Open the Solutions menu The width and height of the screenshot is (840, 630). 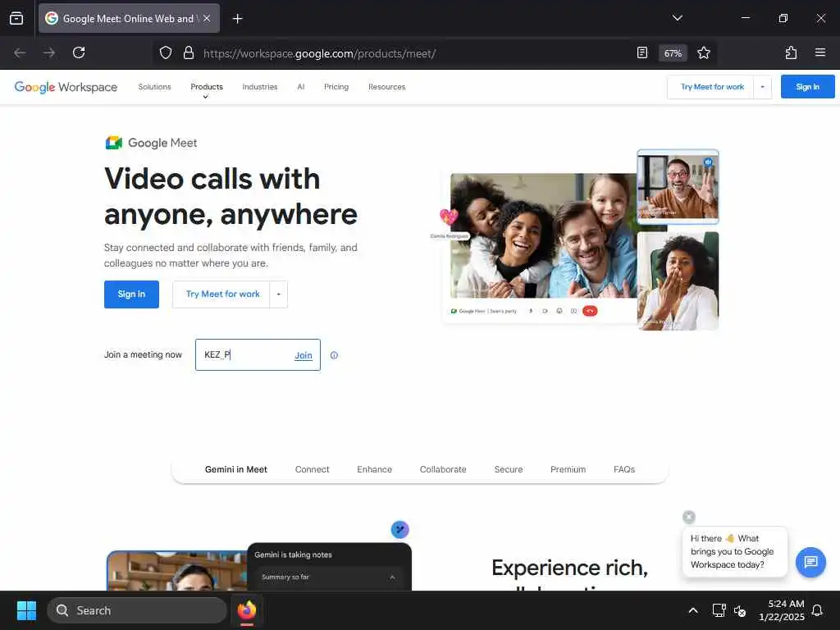pyautogui.click(x=154, y=87)
